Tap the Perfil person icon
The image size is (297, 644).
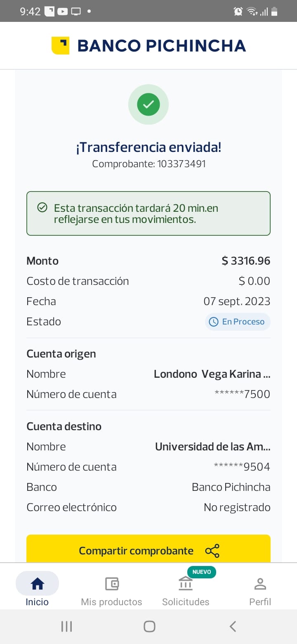[260, 584]
